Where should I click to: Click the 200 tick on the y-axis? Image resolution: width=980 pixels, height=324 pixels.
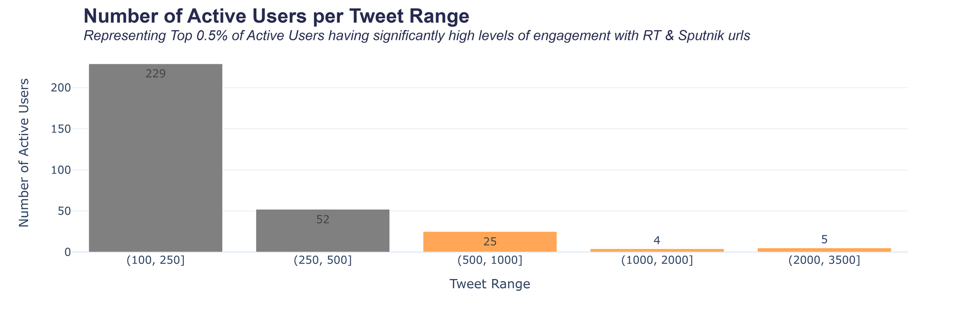tap(61, 88)
